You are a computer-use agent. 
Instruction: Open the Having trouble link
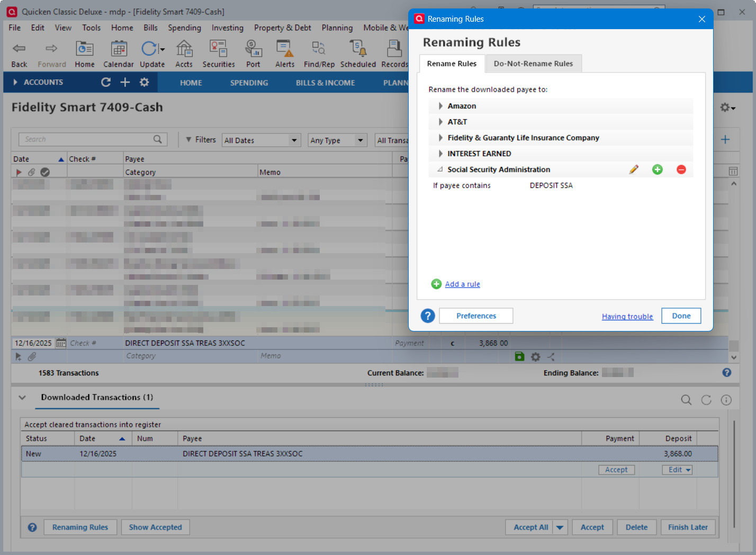click(627, 317)
